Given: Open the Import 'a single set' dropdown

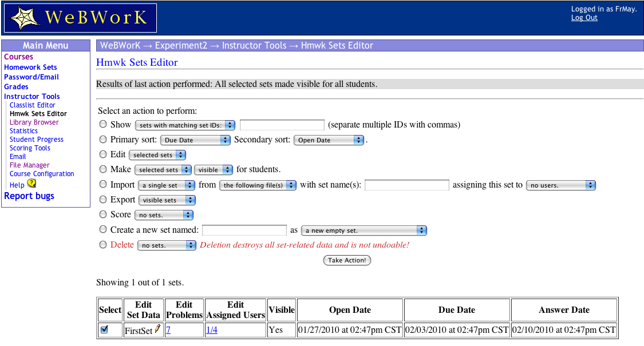Looking at the screenshot, I should click(x=167, y=185).
